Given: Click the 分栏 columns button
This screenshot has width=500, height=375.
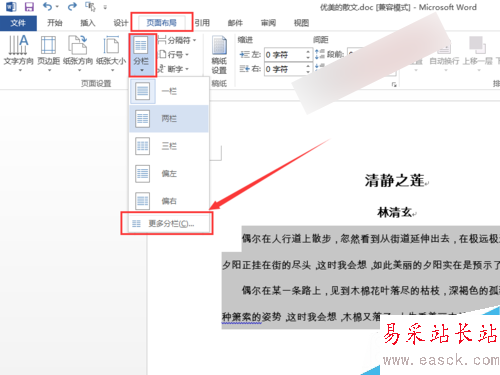Looking at the screenshot, I should click(141, 55).
